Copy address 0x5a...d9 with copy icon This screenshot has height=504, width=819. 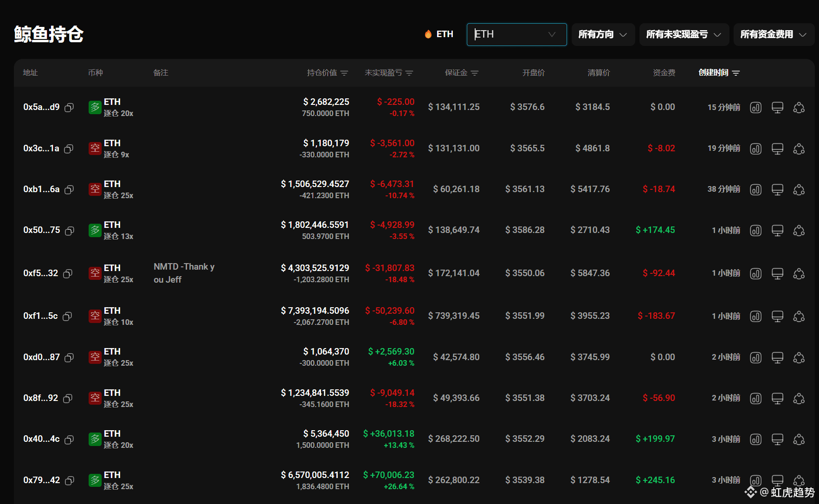69,108
